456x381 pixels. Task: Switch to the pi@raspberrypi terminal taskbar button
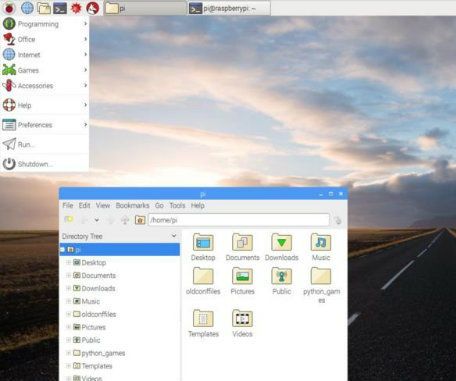click(229, 8)
